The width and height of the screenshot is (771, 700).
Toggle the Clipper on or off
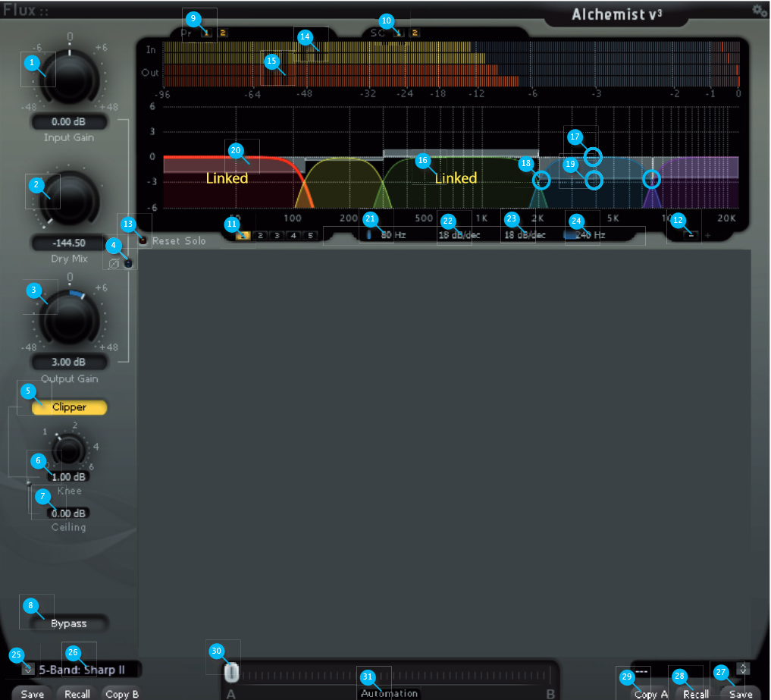[69, 407]
